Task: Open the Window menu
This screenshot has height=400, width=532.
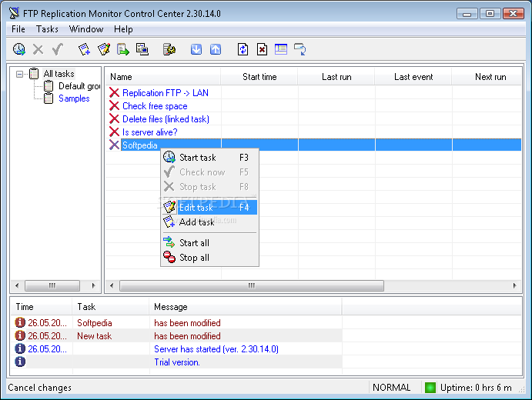Action: (x=86, y=29)
